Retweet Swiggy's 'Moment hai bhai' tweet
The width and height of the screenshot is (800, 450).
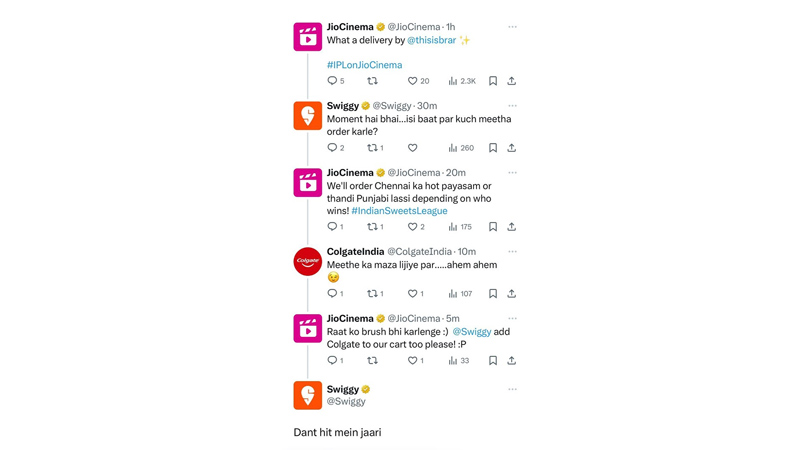pyautogui.click(x=372, y=148)
